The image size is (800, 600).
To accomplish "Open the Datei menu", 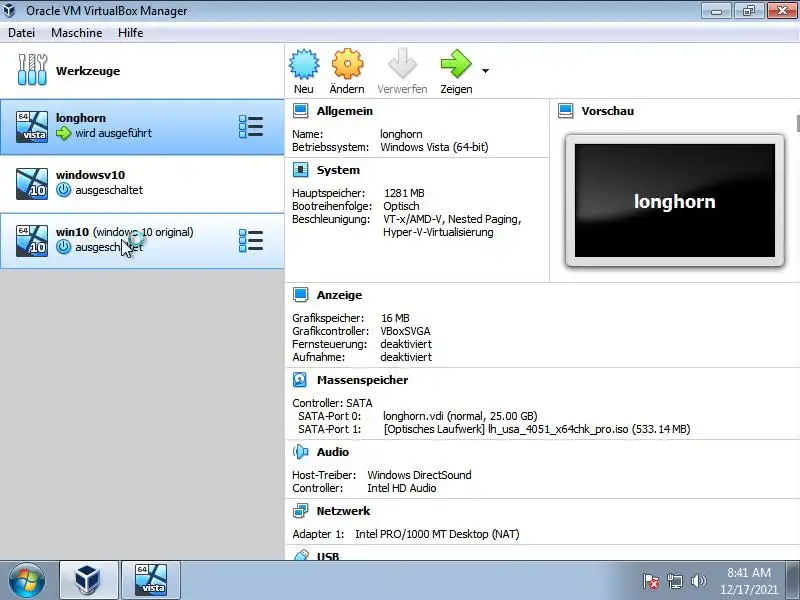I will tap(21, 33).
